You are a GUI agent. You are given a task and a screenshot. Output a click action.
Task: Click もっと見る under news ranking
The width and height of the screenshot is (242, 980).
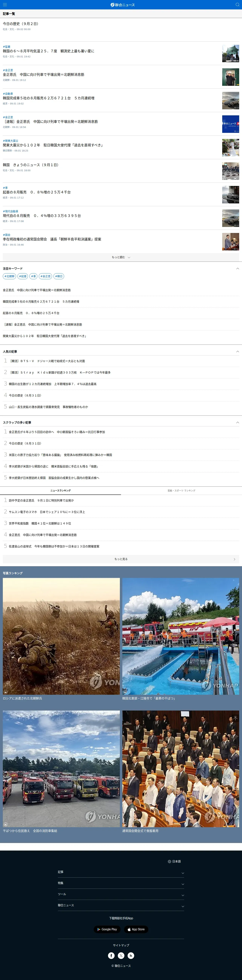(x=121, y=559)
